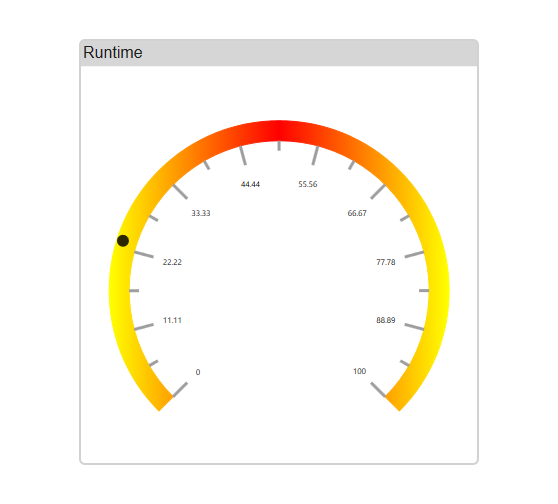
Task: Select the 22.22 scale label
Action: click(x=172, y=262)
